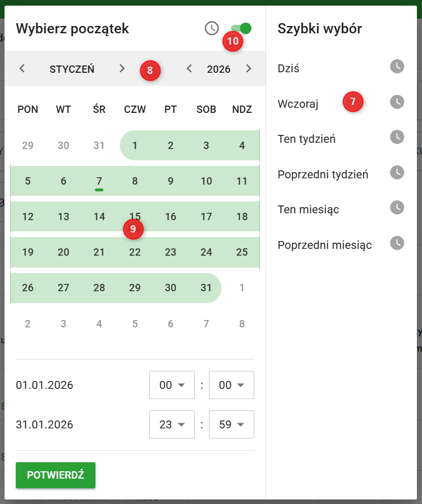Open the end hour dropdown showing 23
This screenshot has height=504, width=422.
tap(172, 424)
